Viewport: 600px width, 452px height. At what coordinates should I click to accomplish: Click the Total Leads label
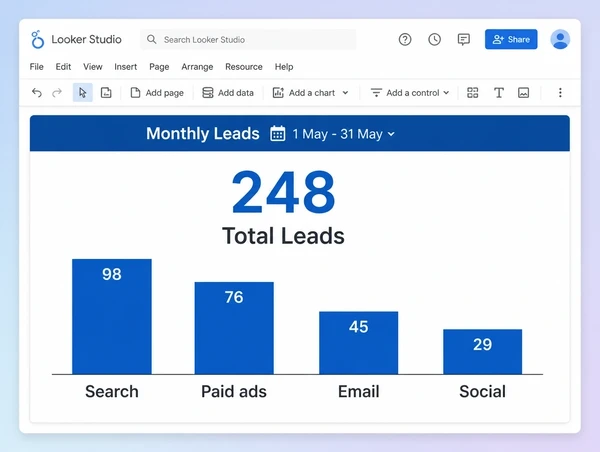(x=283, y=235)
